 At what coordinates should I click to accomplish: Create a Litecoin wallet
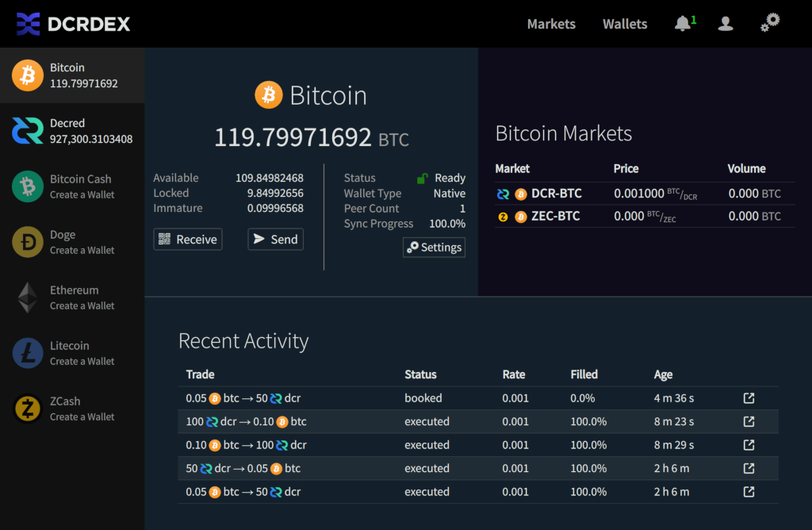click(x=82, y=361)
